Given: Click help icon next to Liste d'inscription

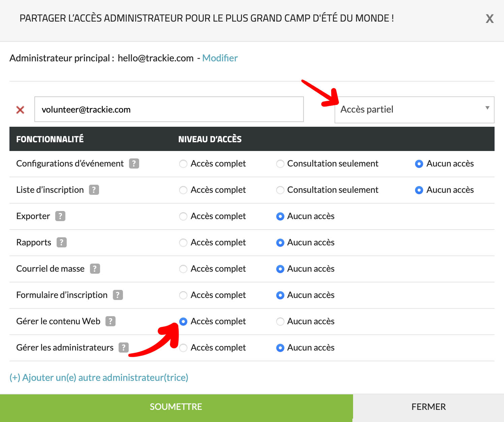Looking at the screenshot, I should click(x=94, y=190).
